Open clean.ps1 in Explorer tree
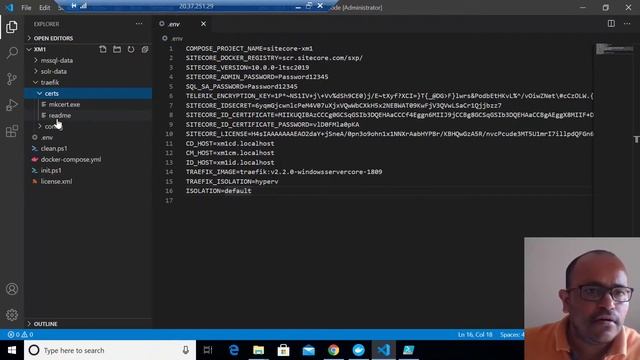 [54, 148]
